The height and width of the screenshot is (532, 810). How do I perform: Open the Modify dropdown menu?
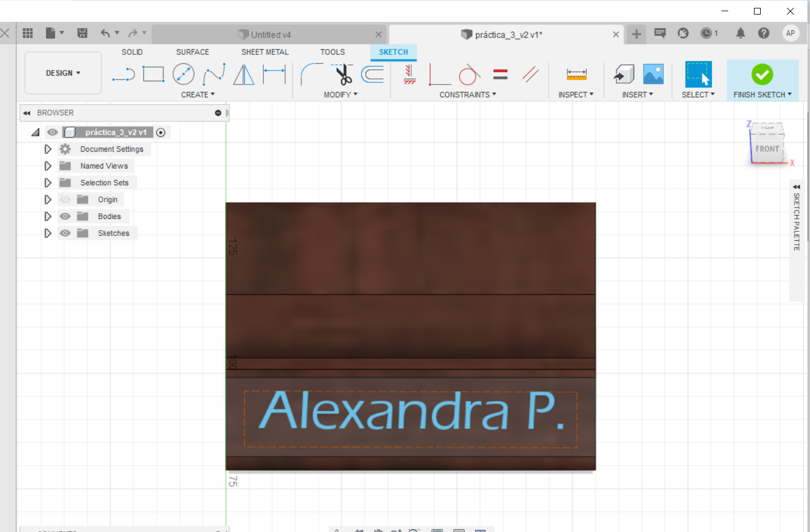coord(341,95)
